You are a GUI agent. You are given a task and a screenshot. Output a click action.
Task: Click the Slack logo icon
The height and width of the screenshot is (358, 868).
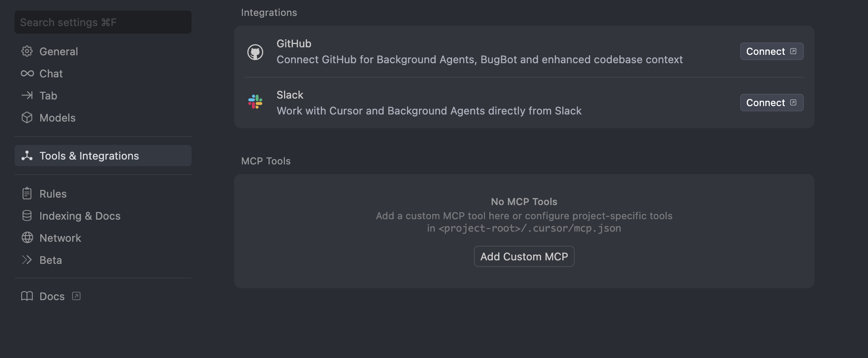[x=255, y=102]
